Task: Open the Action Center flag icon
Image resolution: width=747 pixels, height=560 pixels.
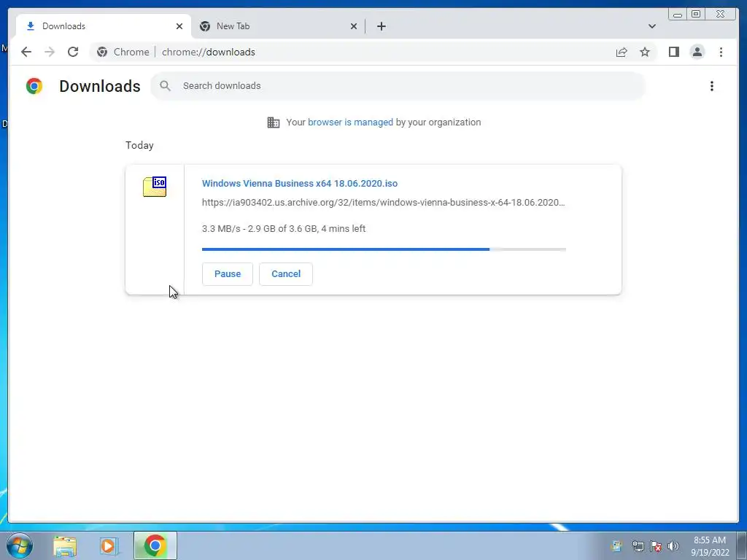Action: click(x=656, y=546)
